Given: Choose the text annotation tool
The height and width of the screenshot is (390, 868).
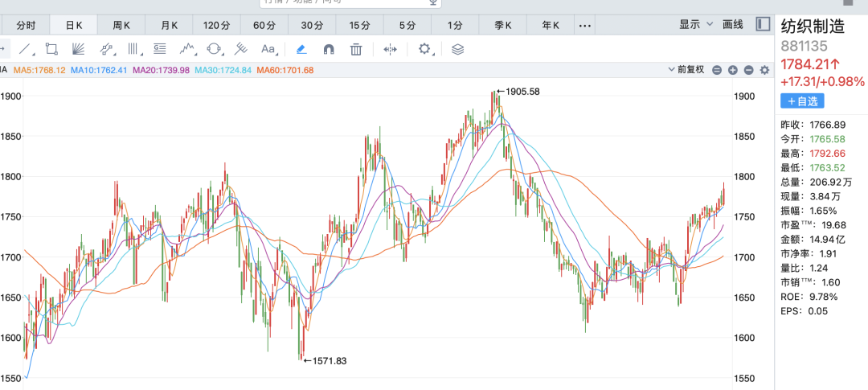Looking at the screenshot, I should [x=268, y=49].
